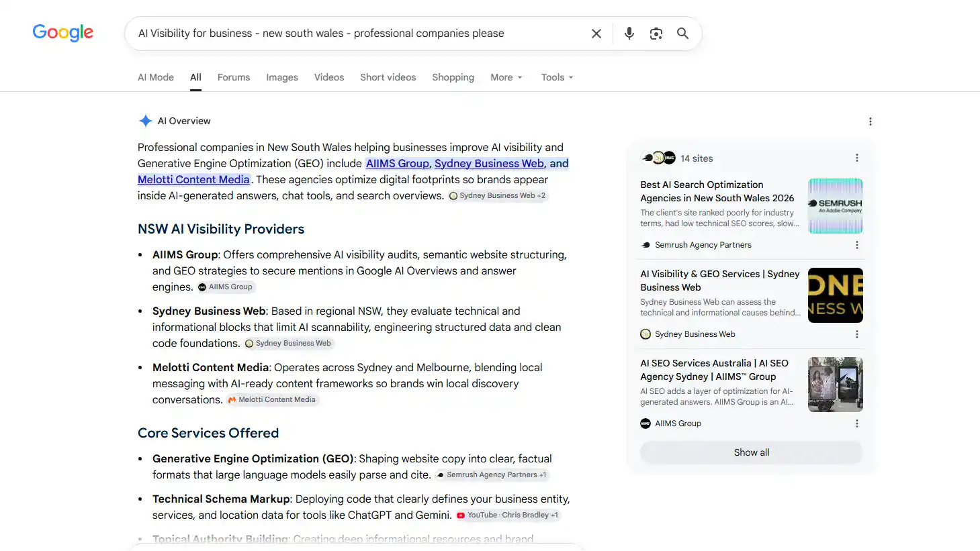The image size is (980, 551).
Task: Click the Semrush thumbnail image
Action: point(836,206)
